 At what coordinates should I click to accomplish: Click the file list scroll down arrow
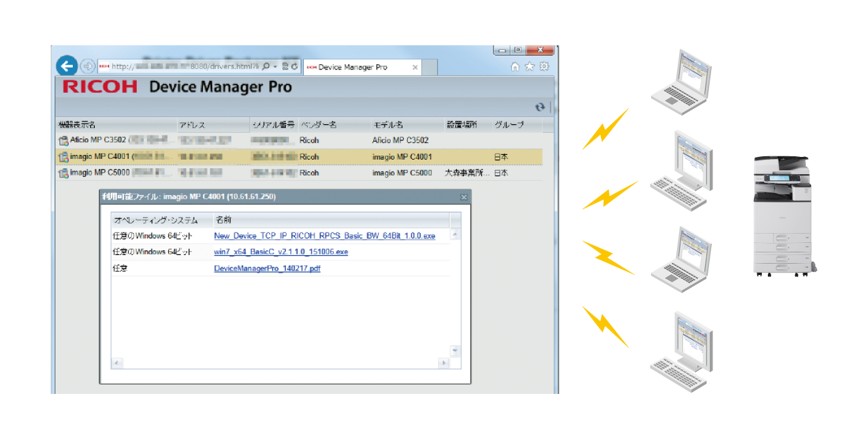tap(455, 350)
